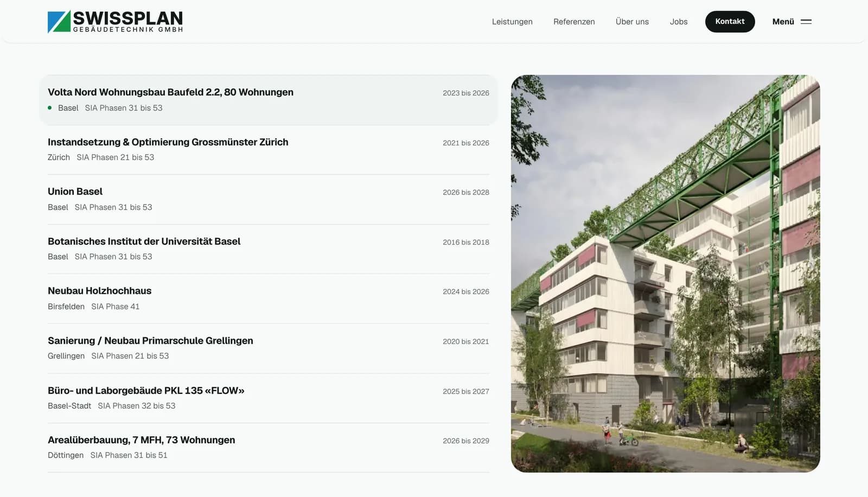This screenshot has height=497, width=868.
Task: Click the '2025 bis 2027' date text
Action: click(x=466, y=392)
